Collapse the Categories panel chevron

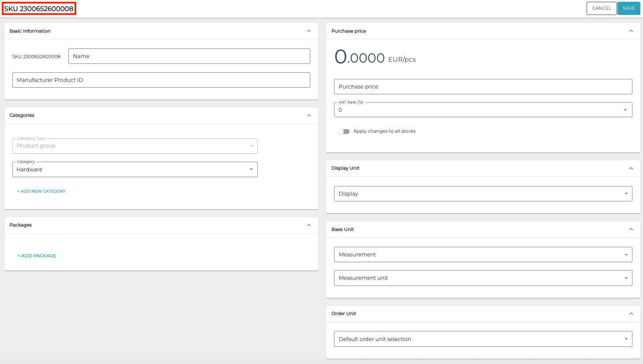click(309, 115)
